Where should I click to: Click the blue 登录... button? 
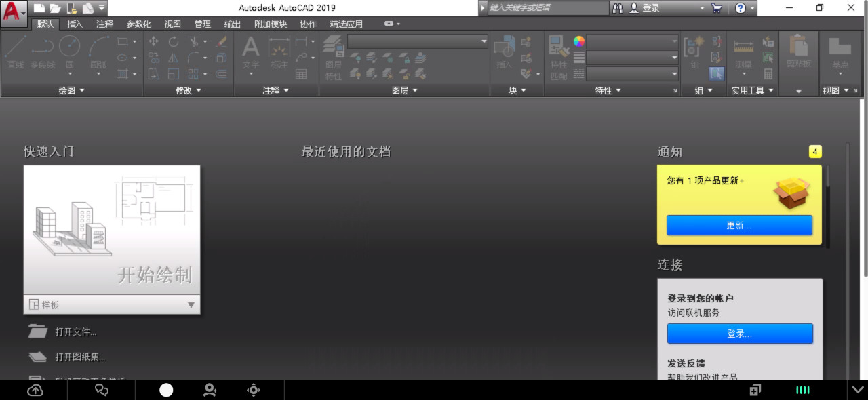pos(739,334)
